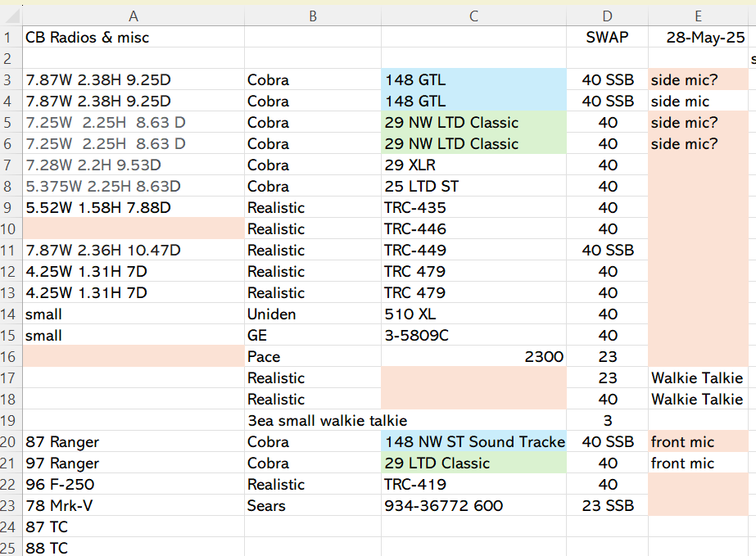Click the column D header
This screenshot has width=756, height=556.
point(607,16)
